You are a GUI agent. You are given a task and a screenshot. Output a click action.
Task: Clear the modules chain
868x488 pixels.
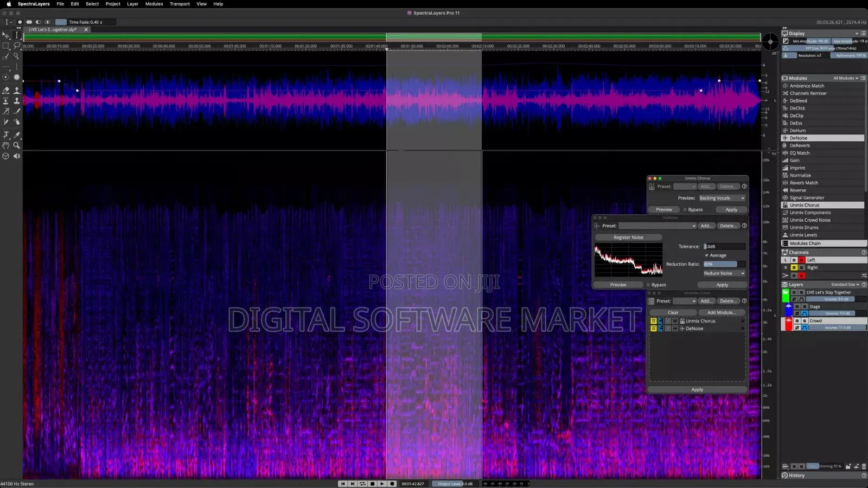click(673, 312)
